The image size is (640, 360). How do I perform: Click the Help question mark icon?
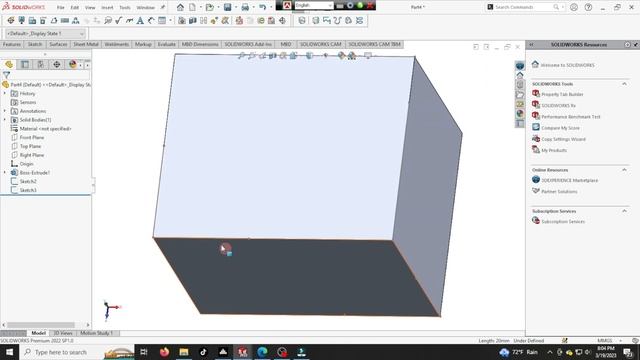[588, 7]
